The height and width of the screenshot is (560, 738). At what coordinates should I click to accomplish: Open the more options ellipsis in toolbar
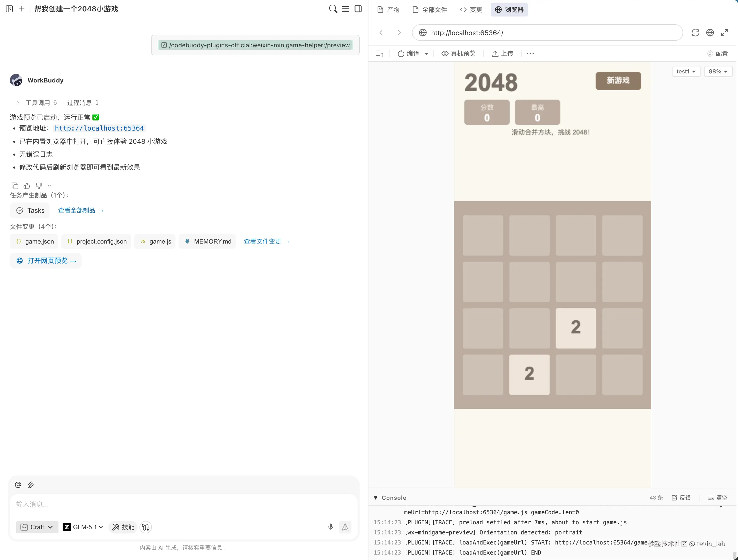tap(530, 54)
